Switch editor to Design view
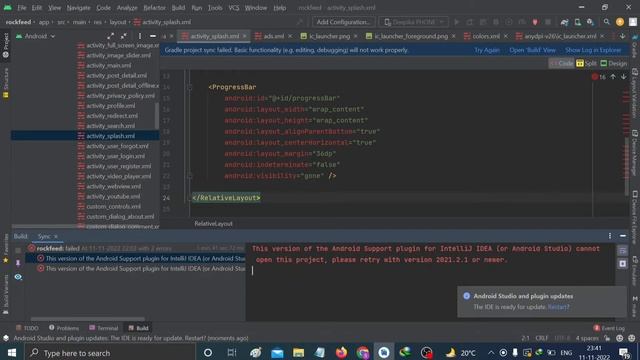The height and width of the screenshot is (360, 640). click(613, 63)
